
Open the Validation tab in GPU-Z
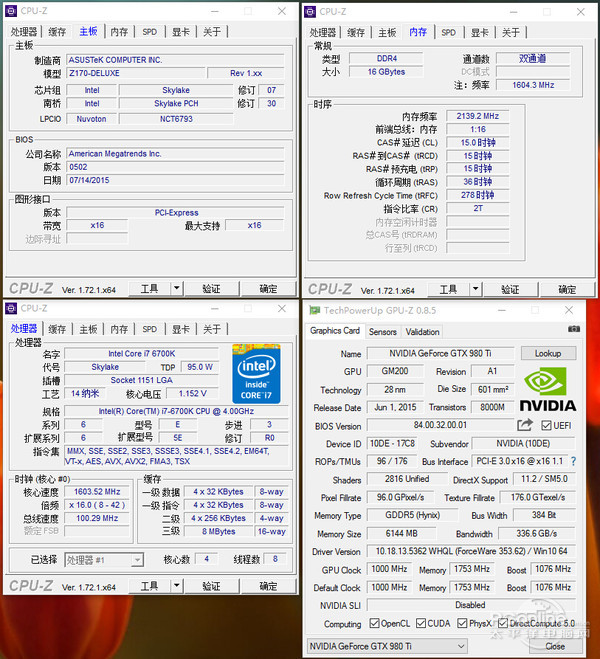422,332
